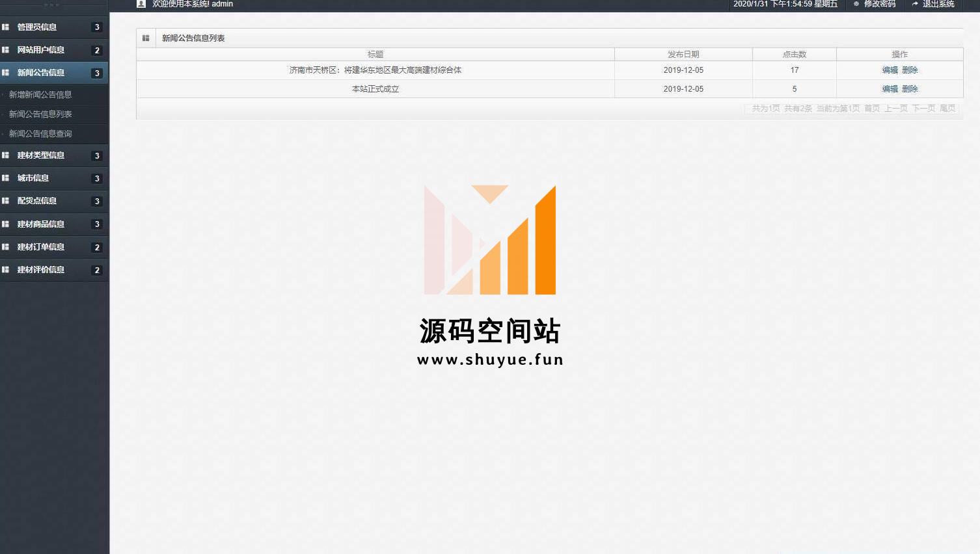Click the gear icon next to 修改密码
The width and height of the screenshot is (980, 554).
click(856, 4)
